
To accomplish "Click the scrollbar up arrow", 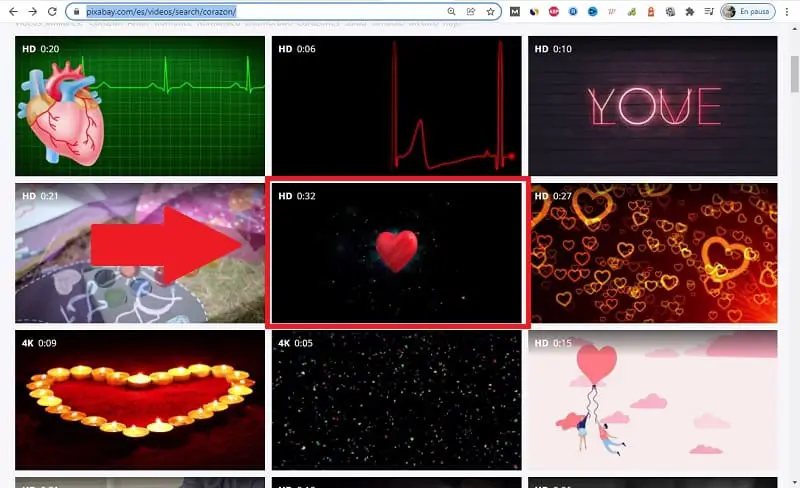I will 794,29.
